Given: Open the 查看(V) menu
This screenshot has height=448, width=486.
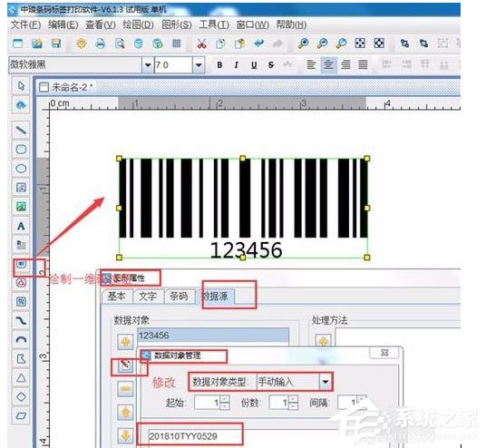Looking at the screenshot, I should pyautogui.click(x=101, y=24).
